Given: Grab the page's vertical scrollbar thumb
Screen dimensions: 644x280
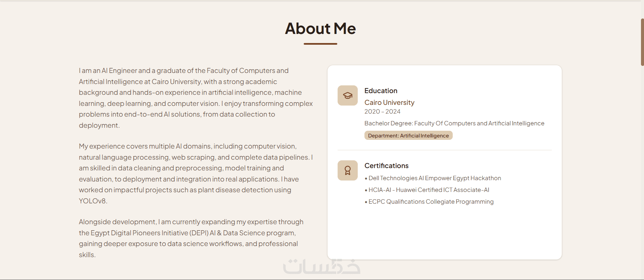Looking at the screenshot, I should click(x=642, y=42).
